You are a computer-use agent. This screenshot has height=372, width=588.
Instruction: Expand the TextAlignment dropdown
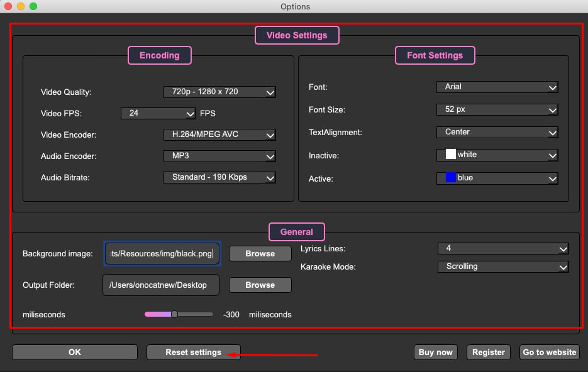497,132
